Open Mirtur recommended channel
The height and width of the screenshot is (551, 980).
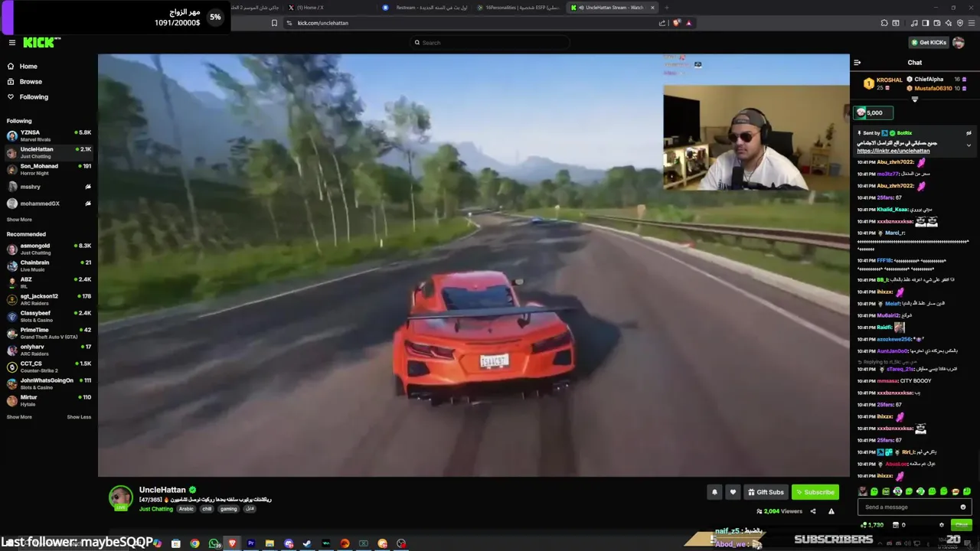[47, 400]
